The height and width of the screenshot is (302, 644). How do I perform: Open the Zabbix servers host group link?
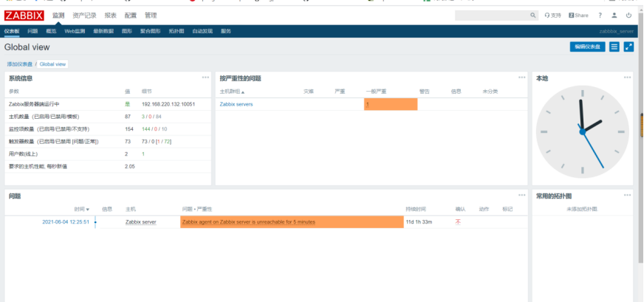236,104
